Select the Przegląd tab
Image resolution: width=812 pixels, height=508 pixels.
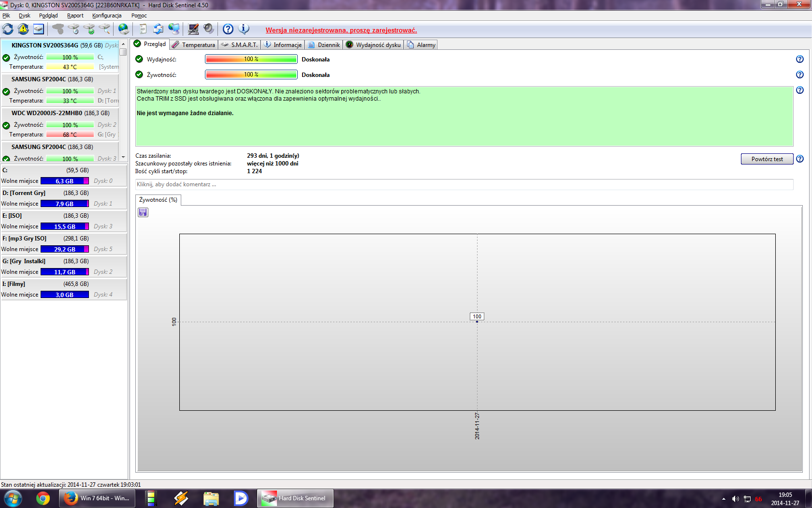tap(150, 44)
